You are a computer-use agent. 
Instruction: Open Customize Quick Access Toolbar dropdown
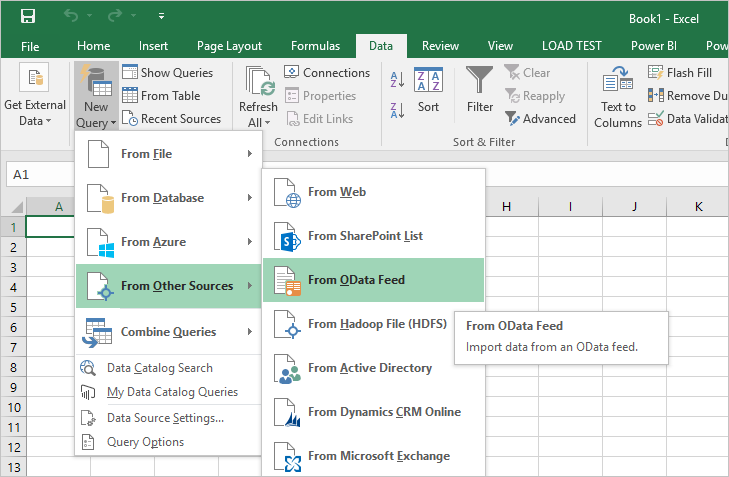click(x=161, y=16)
